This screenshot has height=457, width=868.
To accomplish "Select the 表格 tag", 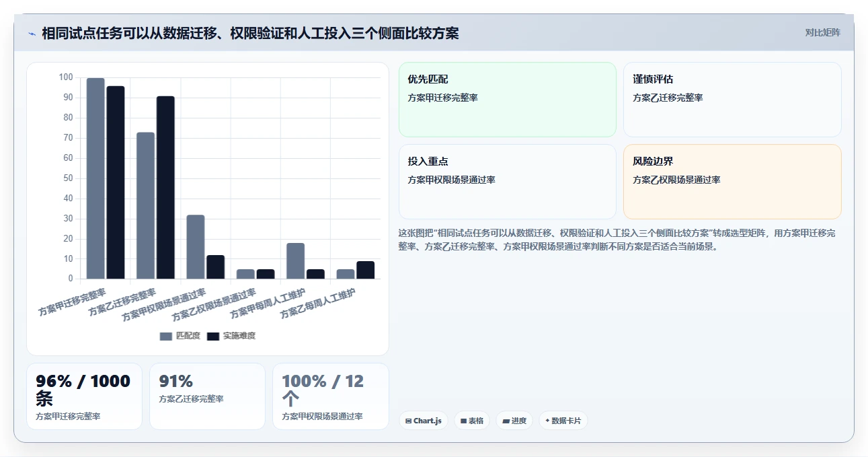I will pyautogui.click(x=472, y=421).
